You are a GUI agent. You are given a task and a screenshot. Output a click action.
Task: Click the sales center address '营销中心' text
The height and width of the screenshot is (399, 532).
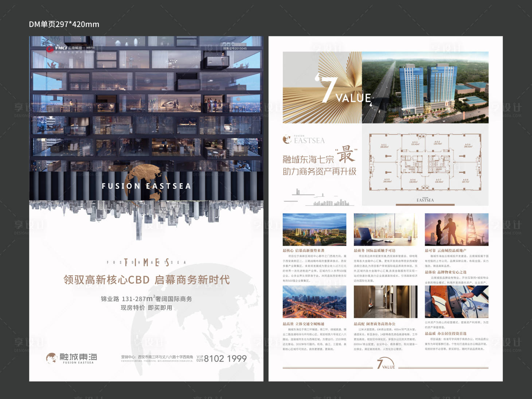pyautogui.click(x=157, y=357)
